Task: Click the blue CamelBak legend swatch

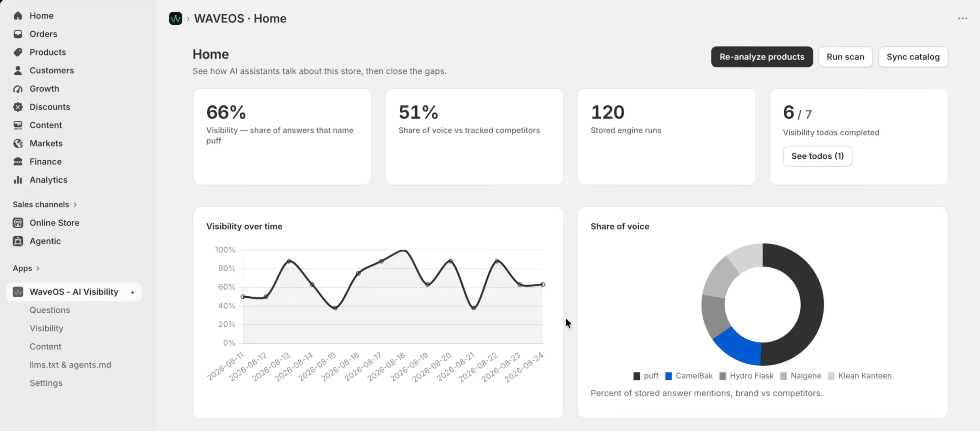Action: [668, 376]
